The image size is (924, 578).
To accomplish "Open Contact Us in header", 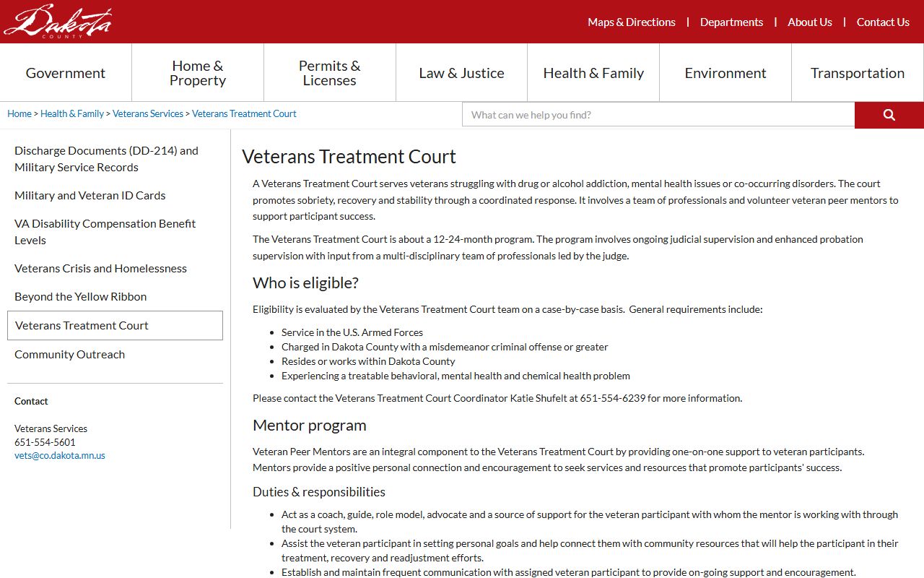I will click(883, 22).
